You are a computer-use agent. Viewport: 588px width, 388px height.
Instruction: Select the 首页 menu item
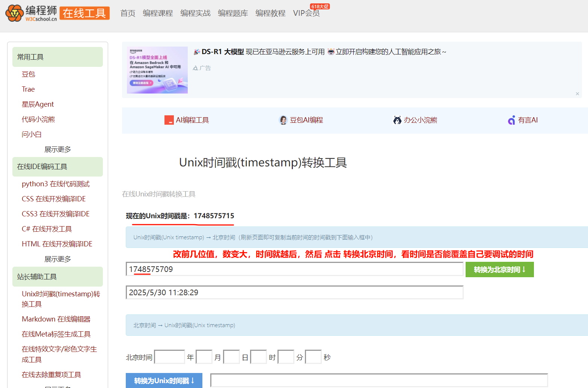click(x=127, y=13)
